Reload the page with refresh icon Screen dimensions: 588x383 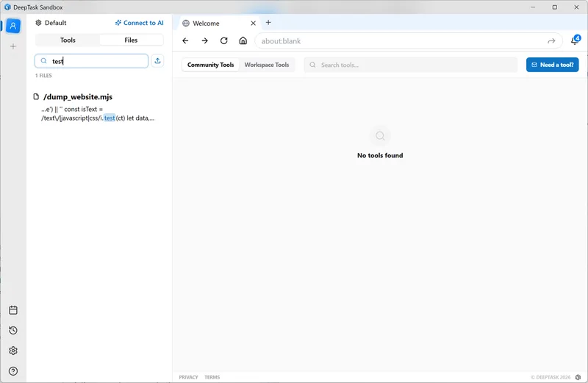point(224,41)
